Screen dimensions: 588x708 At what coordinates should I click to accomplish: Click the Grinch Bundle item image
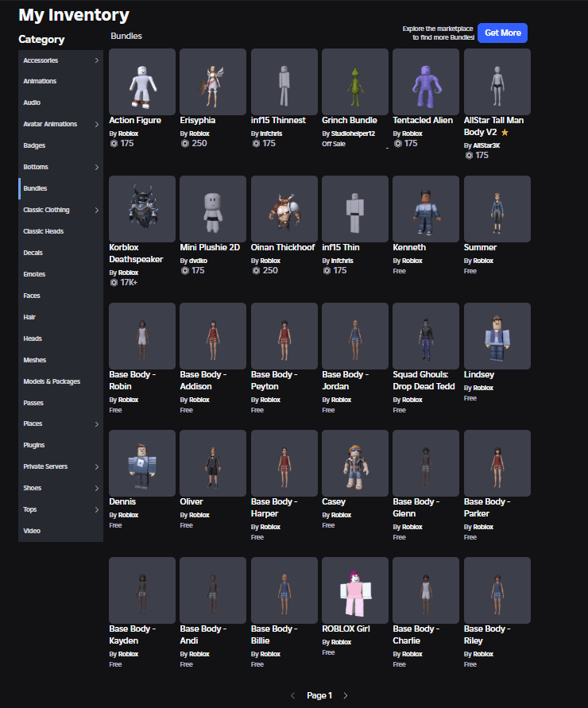pyautogui.click(x=355, y=82)
